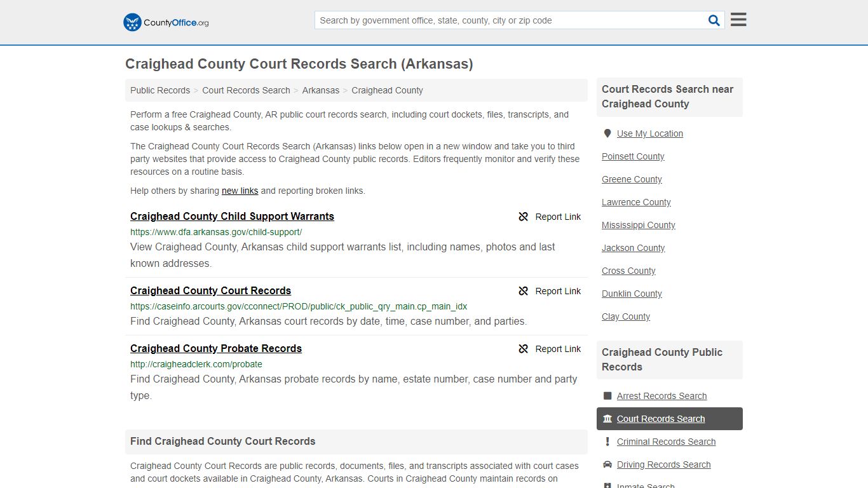The image size is (868, 488).
Task: Open Public Records breadcrumb
Action: click(x=160, y=90)
